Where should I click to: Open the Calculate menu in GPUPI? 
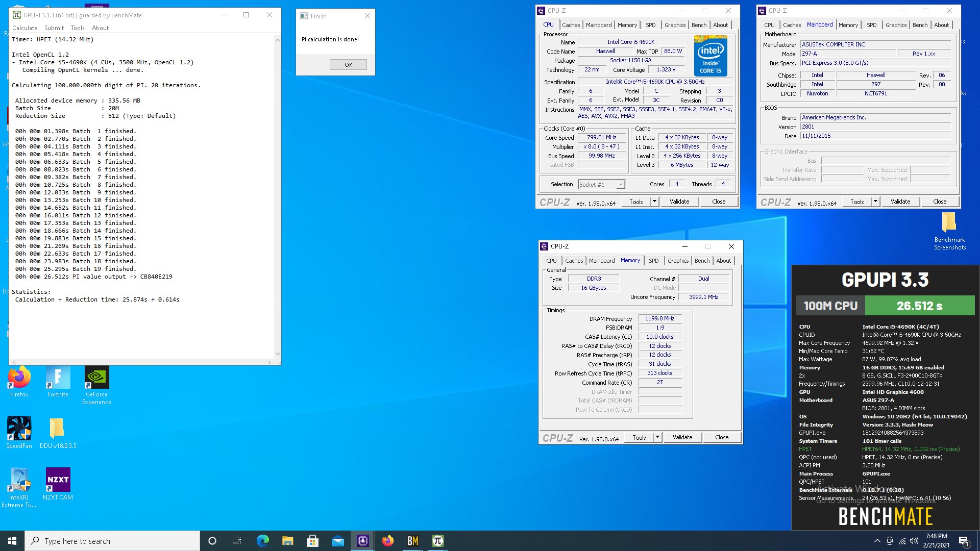tap(24, 28)
